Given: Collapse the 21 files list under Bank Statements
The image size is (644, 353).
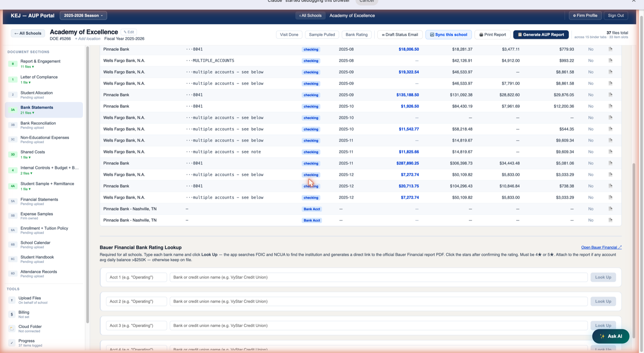Looking at the screenshot, I should click(27, 113).
